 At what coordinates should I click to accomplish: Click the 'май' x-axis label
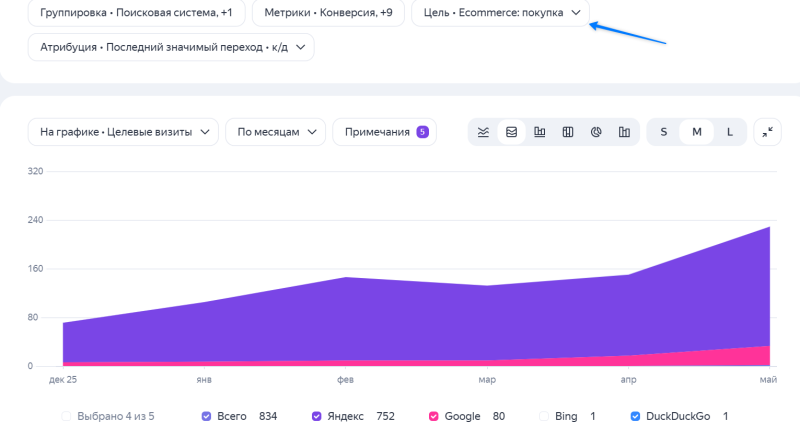[x=768, y=379]
